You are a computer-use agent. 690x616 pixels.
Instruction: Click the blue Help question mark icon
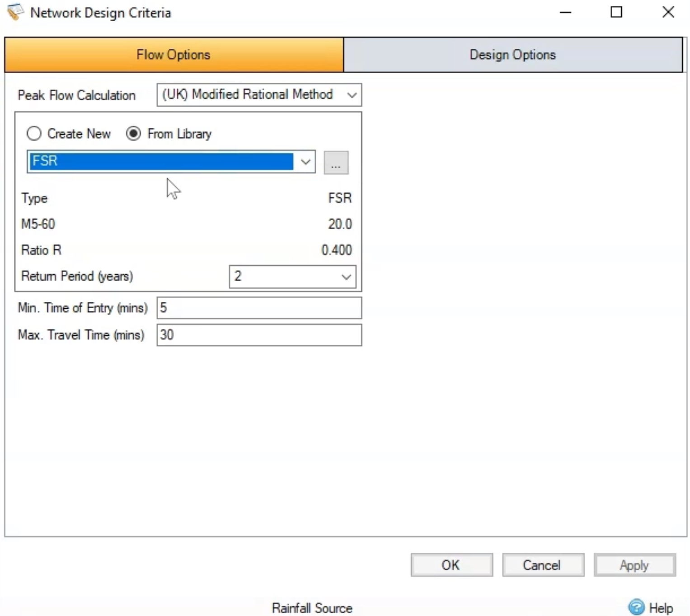pyautogui.click(x=636, y=607)
